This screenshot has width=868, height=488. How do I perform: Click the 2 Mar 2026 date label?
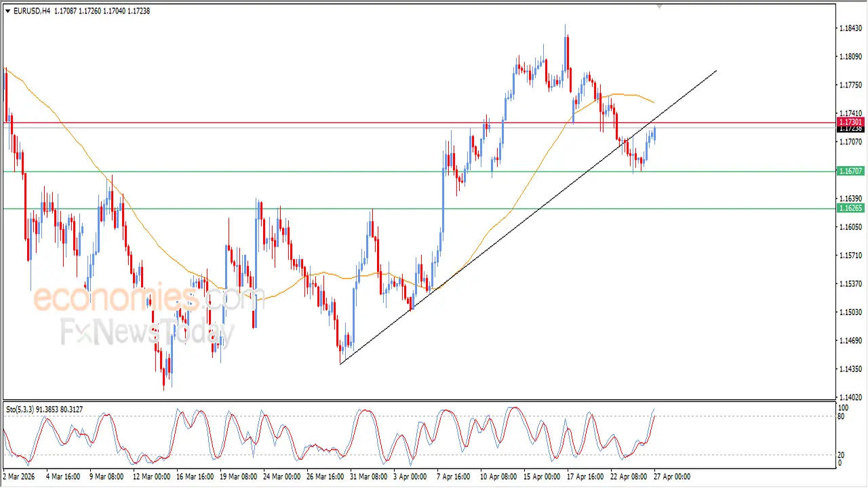pyautogui.click(x=21, y=476)
